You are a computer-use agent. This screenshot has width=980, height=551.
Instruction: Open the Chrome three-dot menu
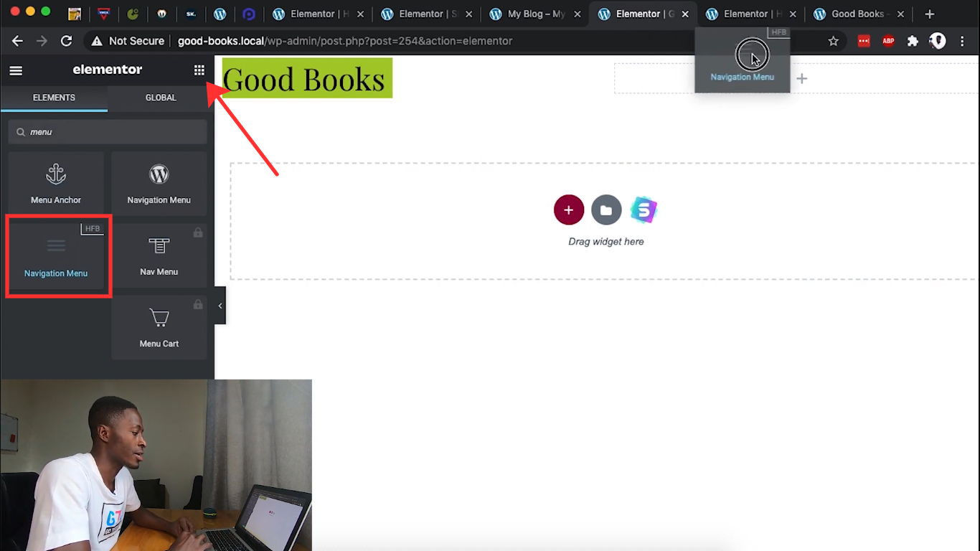click(963, 41)
